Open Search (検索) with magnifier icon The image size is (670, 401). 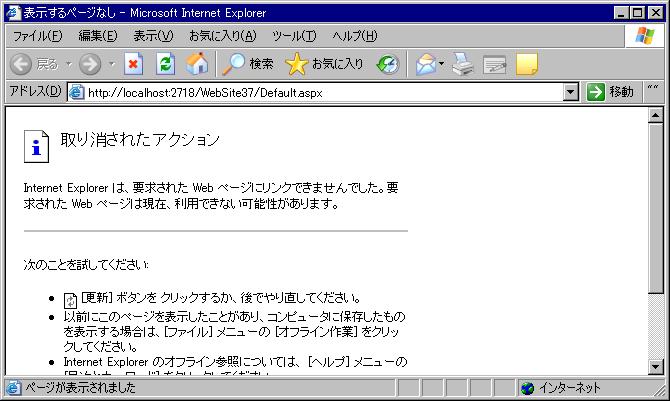pyautogui.click(x=248, y=64)
